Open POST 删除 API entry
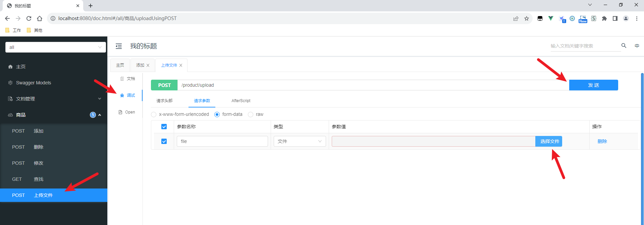The height and width of the screenshot is (225, 644). point(54,147)
